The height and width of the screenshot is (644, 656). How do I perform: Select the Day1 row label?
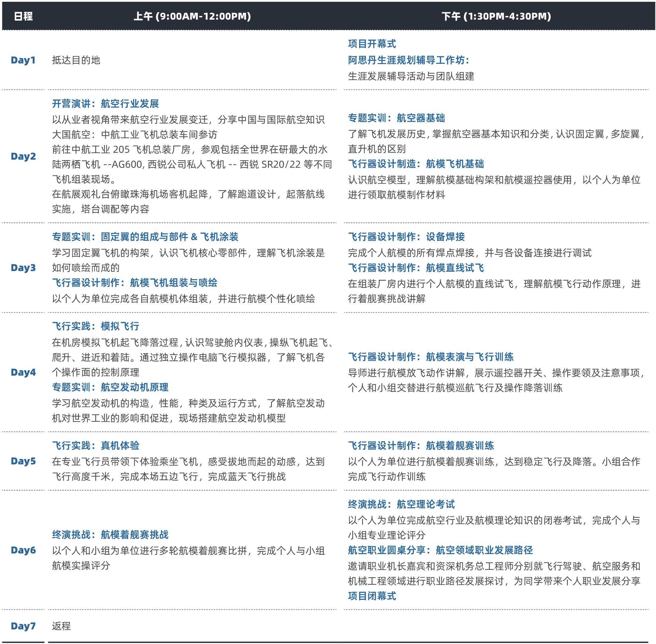pos(23,60)
